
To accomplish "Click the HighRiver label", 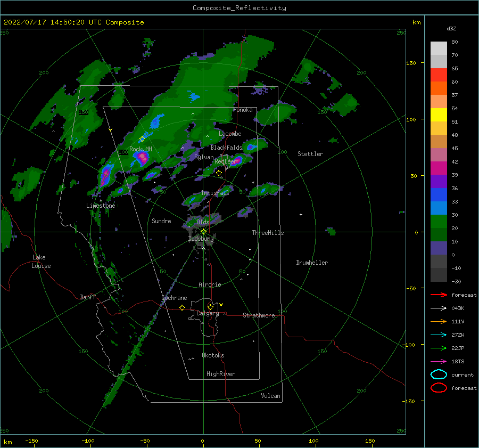I will [220, 374].
